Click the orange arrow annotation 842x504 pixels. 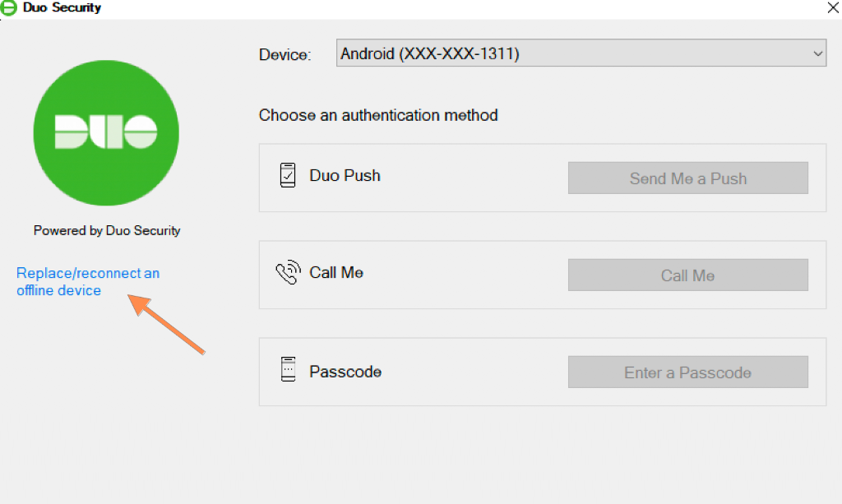tap(168, 326)
